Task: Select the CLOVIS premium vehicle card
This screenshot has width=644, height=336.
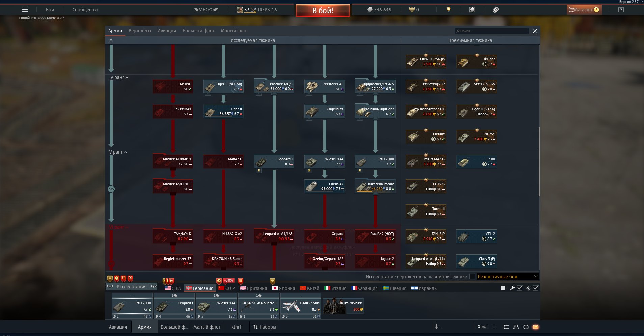Action: [x=426, y=187]
